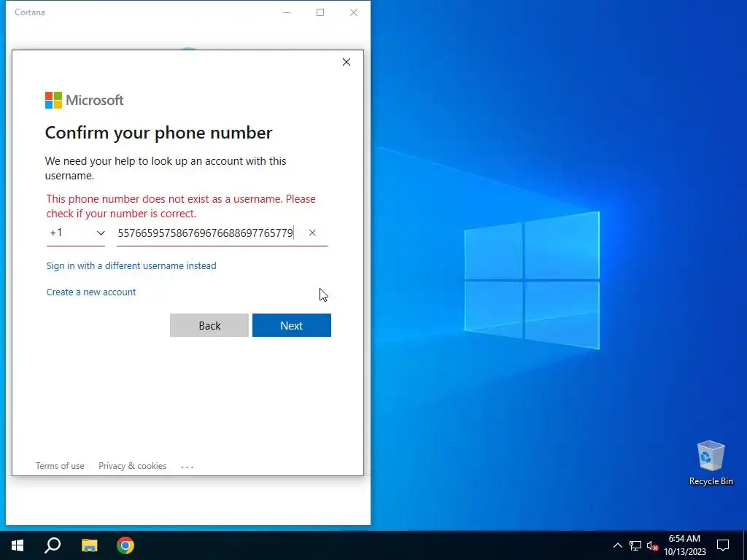Show hidden system tray icons

click(x=617, y=545)
